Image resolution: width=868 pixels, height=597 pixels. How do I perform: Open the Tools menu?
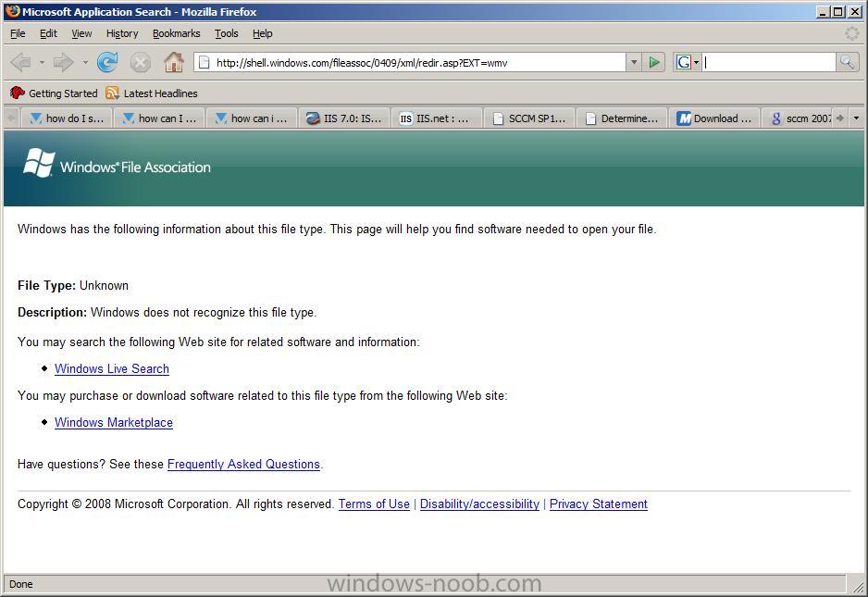(x=227, y=33)
